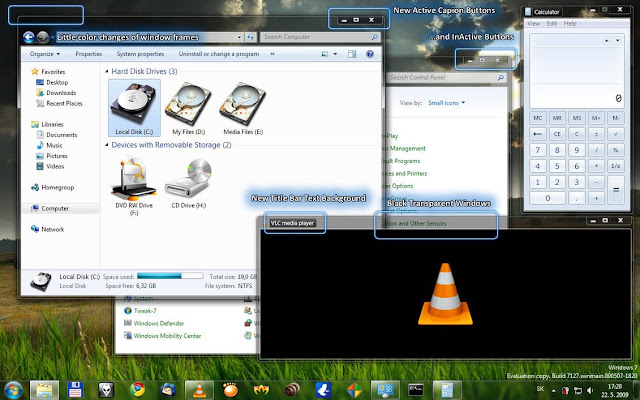Expand the View by Small icons dropdown

coord(447,103)
